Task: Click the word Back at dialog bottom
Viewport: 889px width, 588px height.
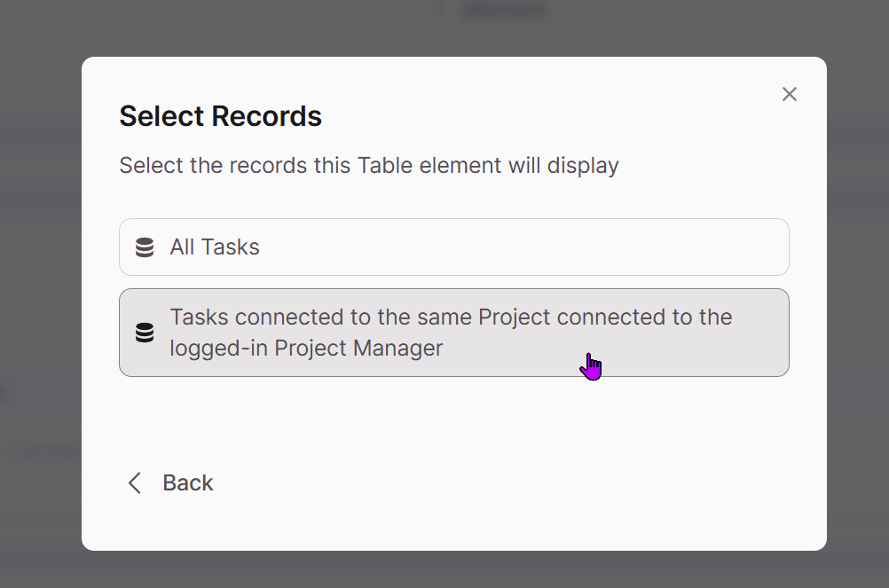Action: point(188,483)
